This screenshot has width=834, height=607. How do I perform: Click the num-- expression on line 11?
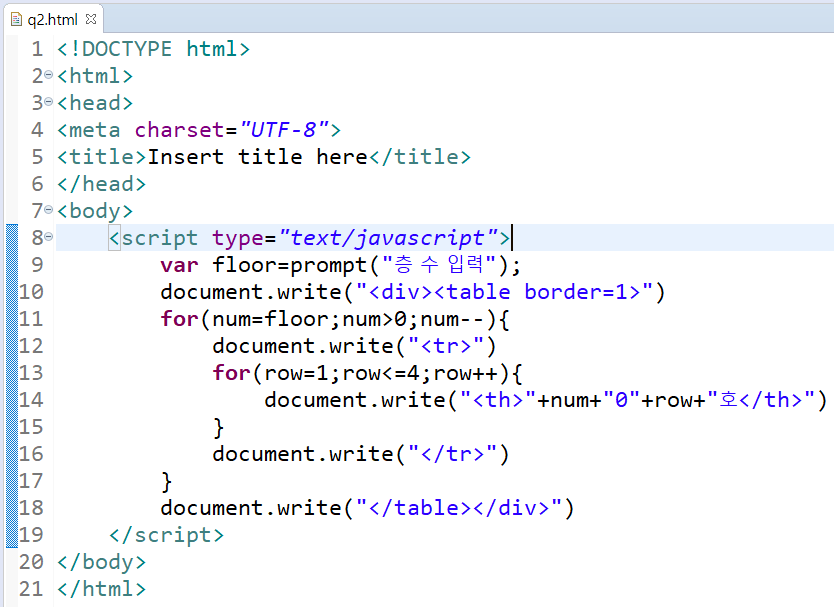[x=452, y=319]
